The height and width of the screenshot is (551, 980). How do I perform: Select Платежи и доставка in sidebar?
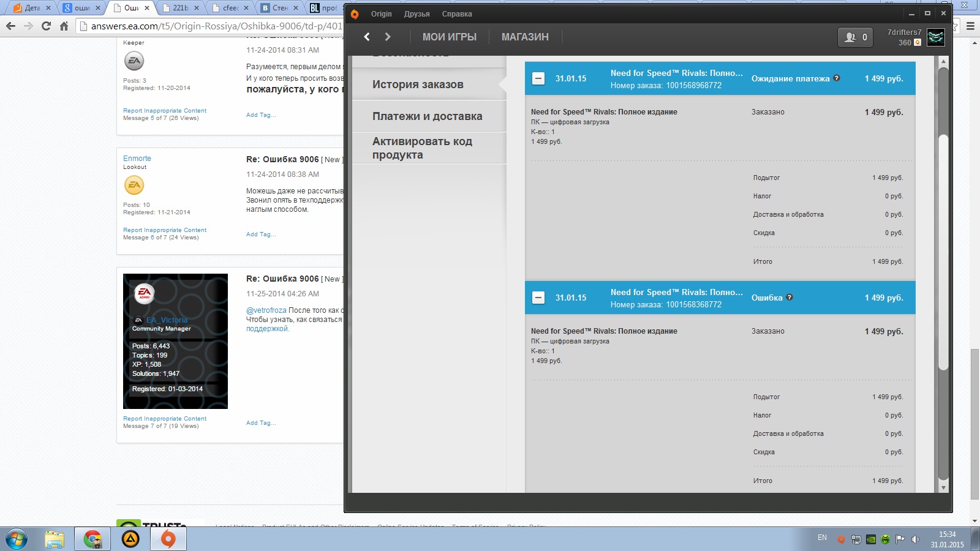pyautogui.click(x=429, y=116)
